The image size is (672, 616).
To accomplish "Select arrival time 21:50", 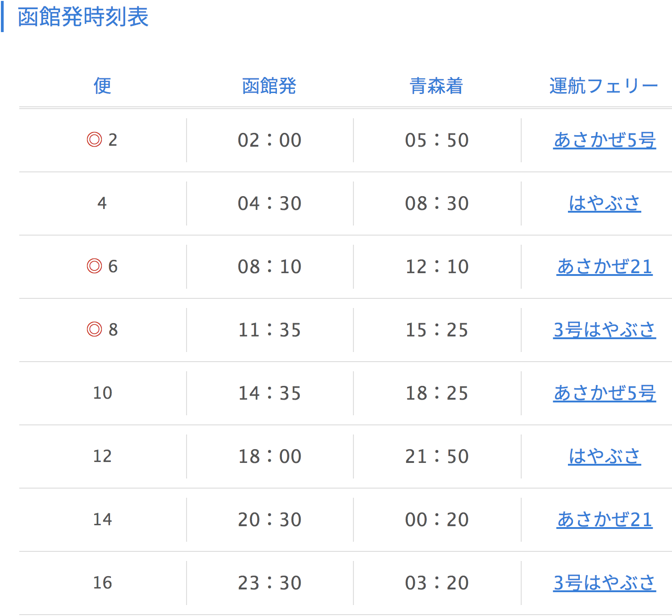I will (x=437, y=456).
